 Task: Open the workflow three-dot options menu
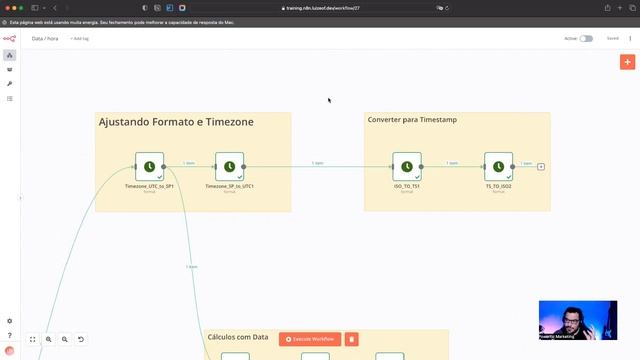(630, 38)
